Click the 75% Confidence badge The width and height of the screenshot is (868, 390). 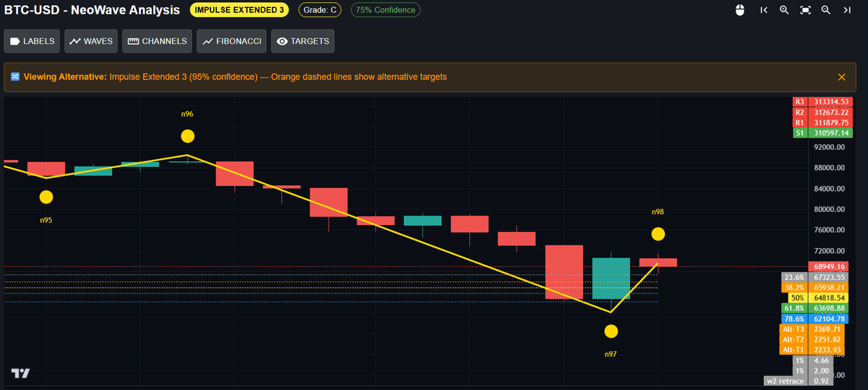pos(385,10)
